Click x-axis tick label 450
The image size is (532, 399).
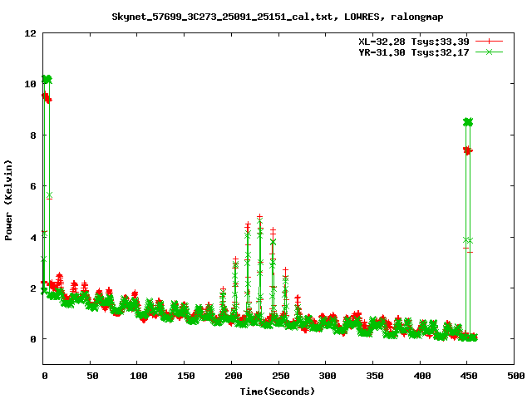coord(467,376)
